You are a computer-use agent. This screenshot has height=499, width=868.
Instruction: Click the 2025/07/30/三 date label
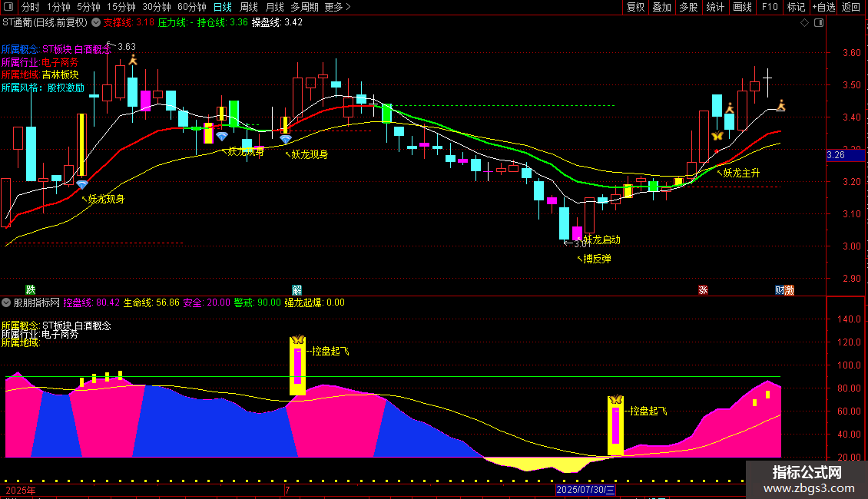(x=585, y=490)
